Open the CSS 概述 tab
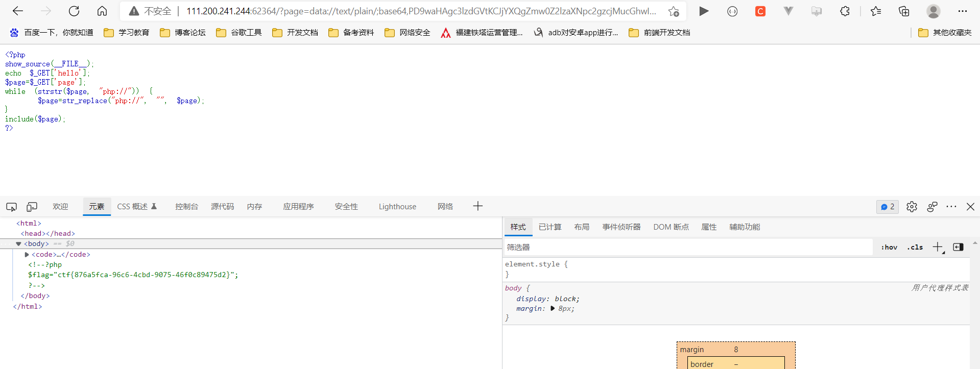The width and height of the screenshot is (980, 369). pyautogui.click(x=137, y=207)
